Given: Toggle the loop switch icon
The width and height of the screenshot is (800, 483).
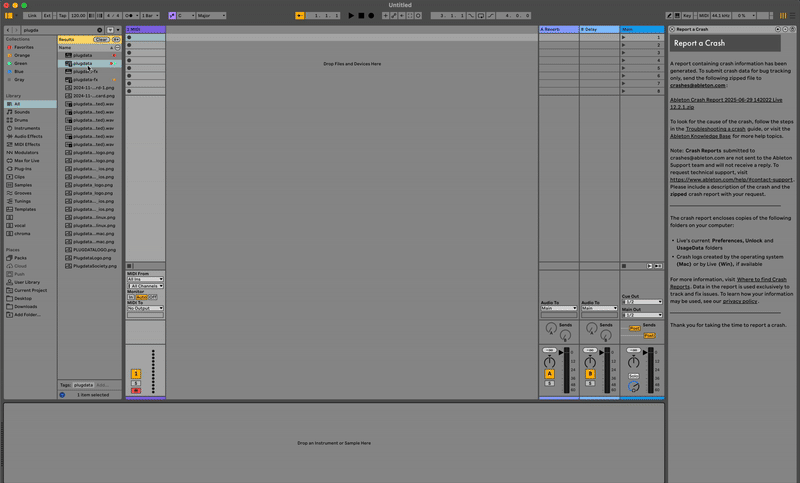Looking at the screenshot, I should 481,16.
